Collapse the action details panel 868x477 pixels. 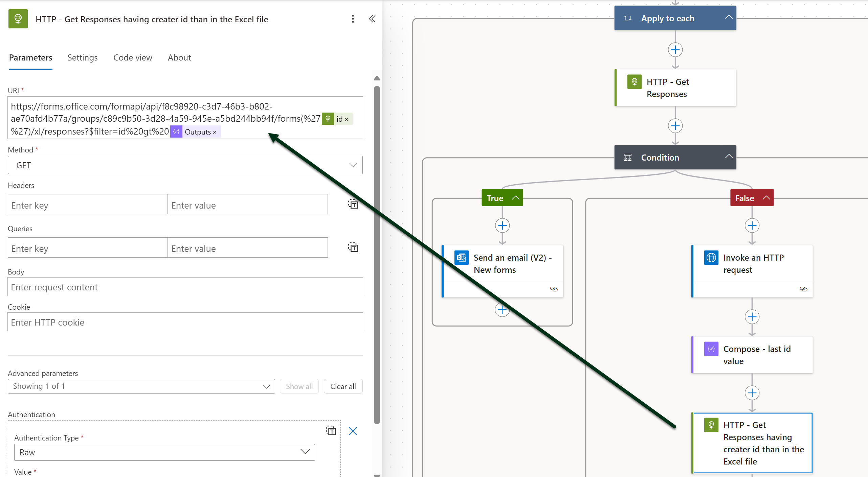tap(372, 19)
